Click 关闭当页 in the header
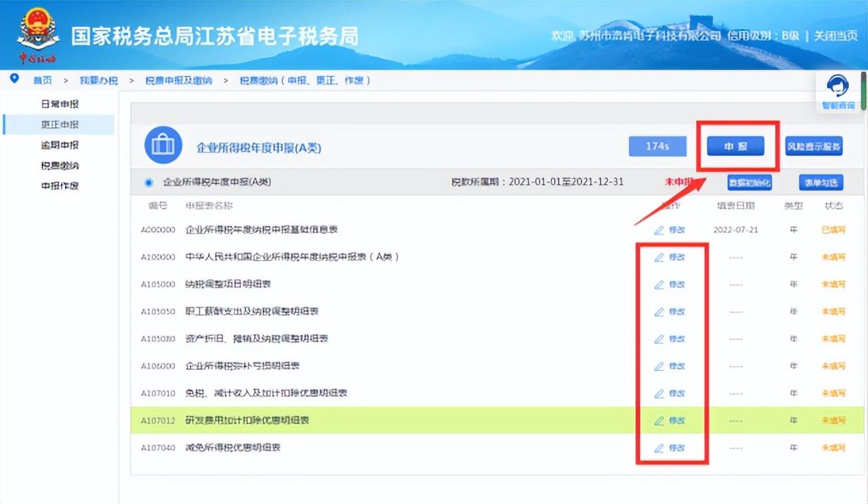 click(836, 35)
